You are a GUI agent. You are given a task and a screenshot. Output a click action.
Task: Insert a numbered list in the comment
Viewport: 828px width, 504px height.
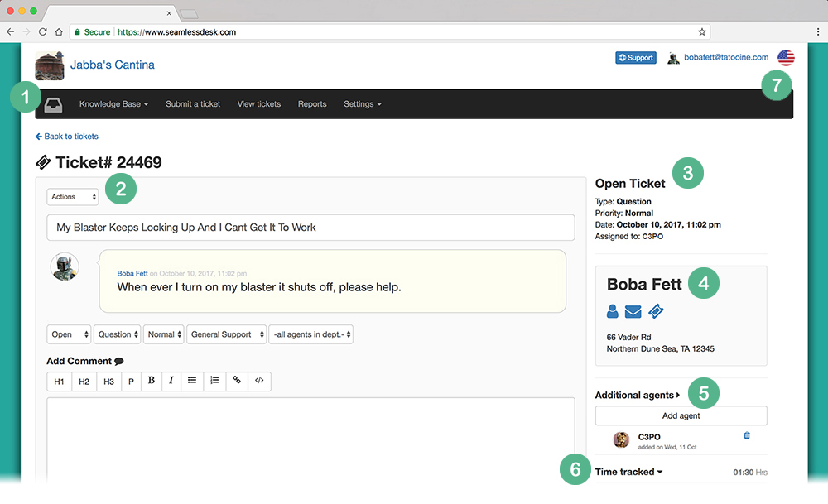coord(214,381)
